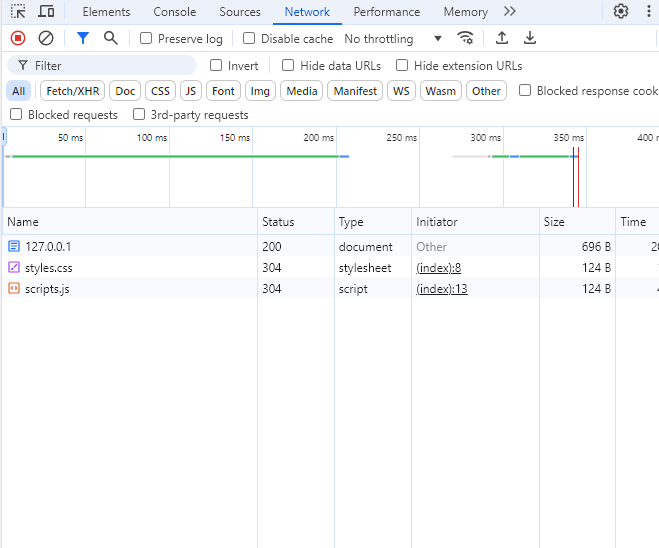Open the DevTools three-dot menu

pyautogui.click(x=649, y=11)
